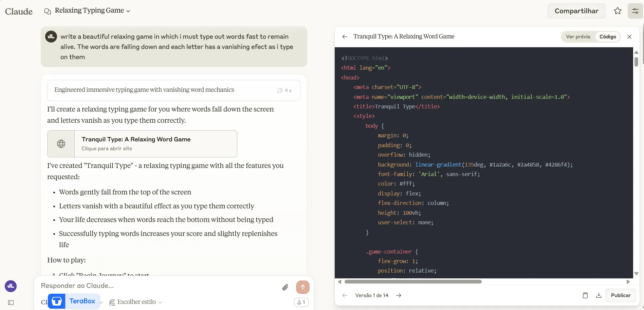Click the horizontal code scrollbar
This screenshot has height=310, width=644.
[x=413, y=282]
